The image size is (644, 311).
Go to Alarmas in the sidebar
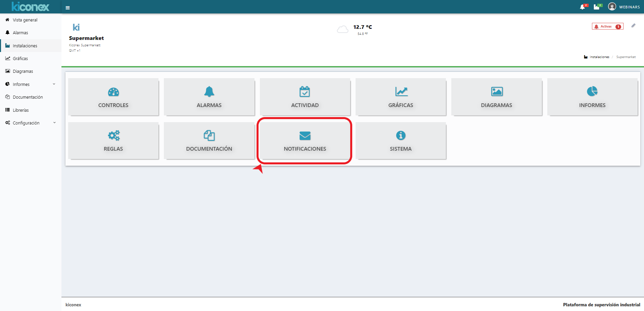(x=20, y=33)
